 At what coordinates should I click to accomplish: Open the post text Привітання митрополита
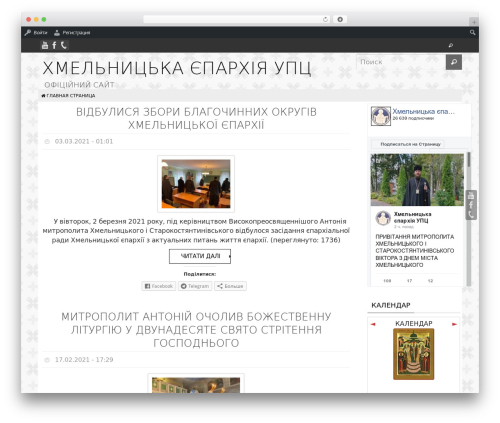point(415,251)
